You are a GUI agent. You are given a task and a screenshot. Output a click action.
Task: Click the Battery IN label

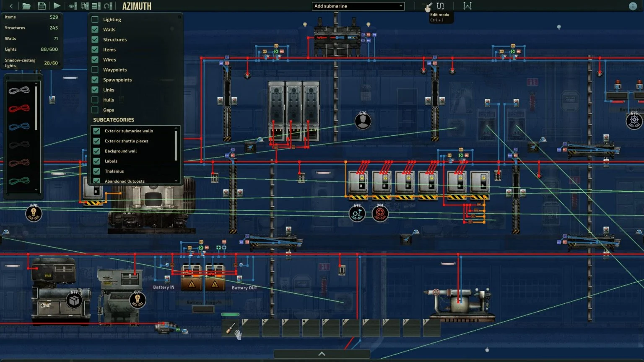coord(164,287)
